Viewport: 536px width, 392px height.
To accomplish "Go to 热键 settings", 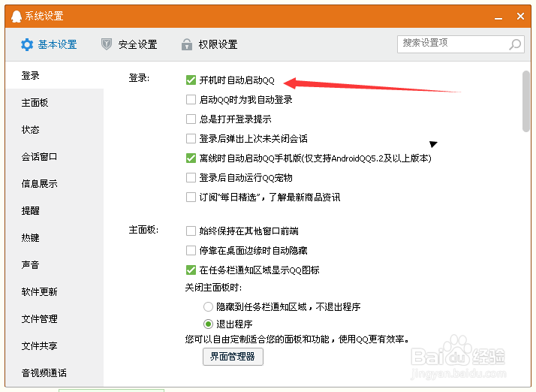I will pyautogui.click(x=54, y=238).
